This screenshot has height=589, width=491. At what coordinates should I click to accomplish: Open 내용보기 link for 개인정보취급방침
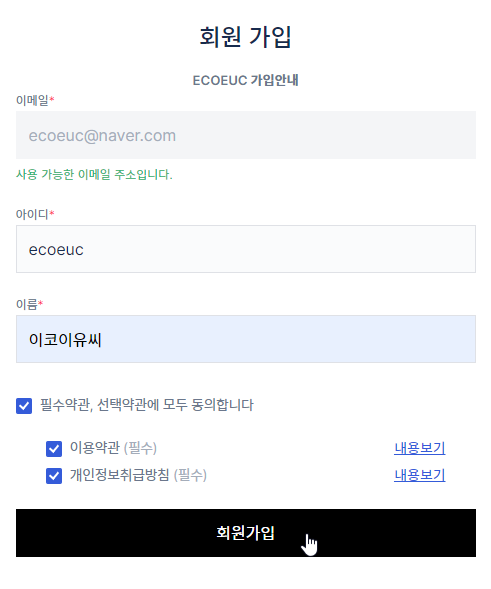click(420, 476)
